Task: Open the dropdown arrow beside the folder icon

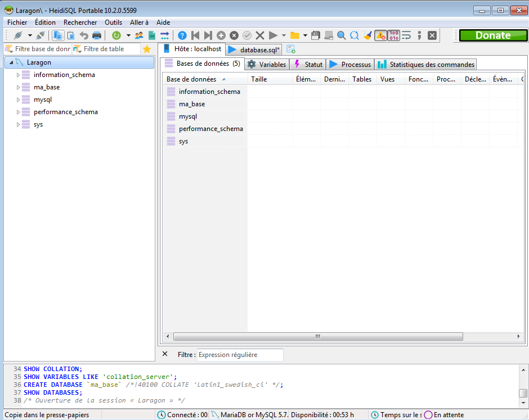Action: [x=305, y=35]
